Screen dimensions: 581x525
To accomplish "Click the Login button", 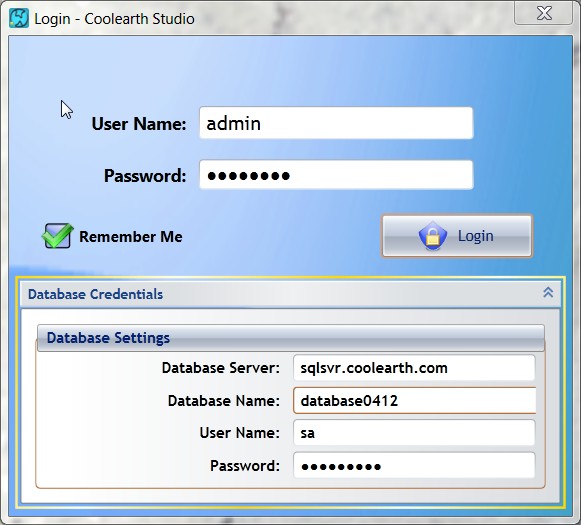I will tap(457, 236).
